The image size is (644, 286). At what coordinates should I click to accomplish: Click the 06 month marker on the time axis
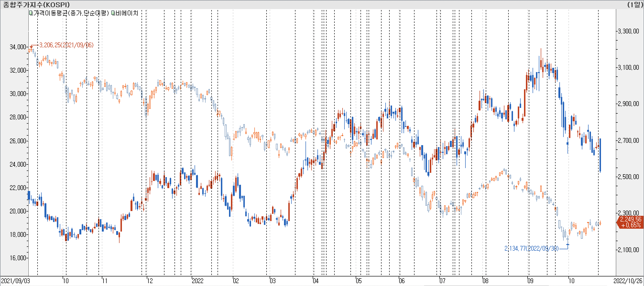(402, 281)
